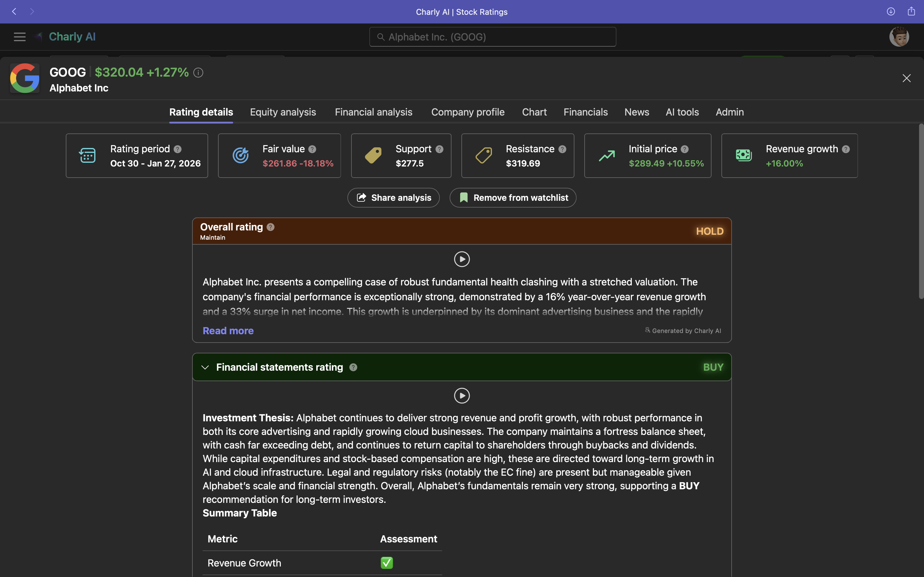Click the Overall rating help icon
The width and height of the screenshot is (924, 577).
(271, 227)
